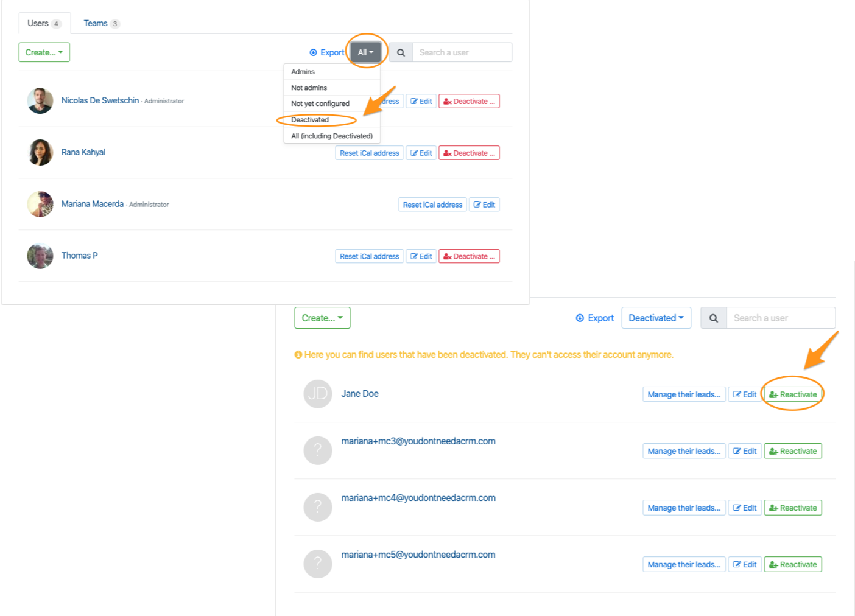Click Export in the Deactivated users panel
Viewport: 855px width, 616px height.
coord(595,318)
